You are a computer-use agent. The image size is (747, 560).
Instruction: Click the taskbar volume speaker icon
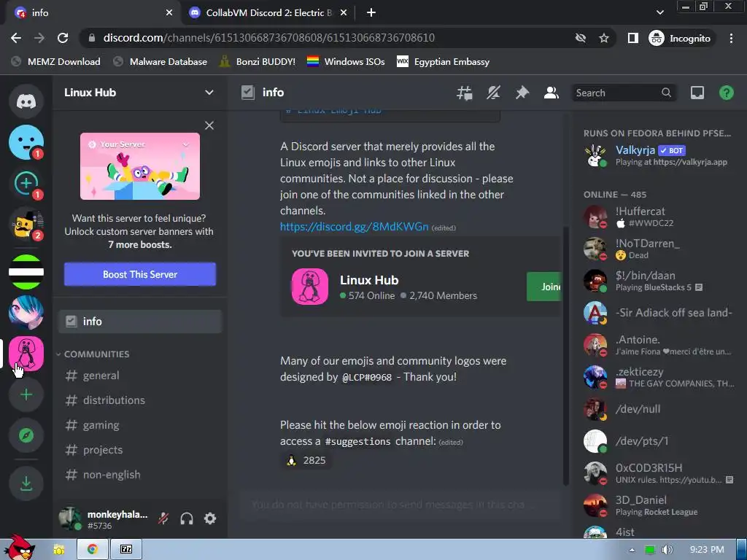pyautogui.click(x=667, y=550)
